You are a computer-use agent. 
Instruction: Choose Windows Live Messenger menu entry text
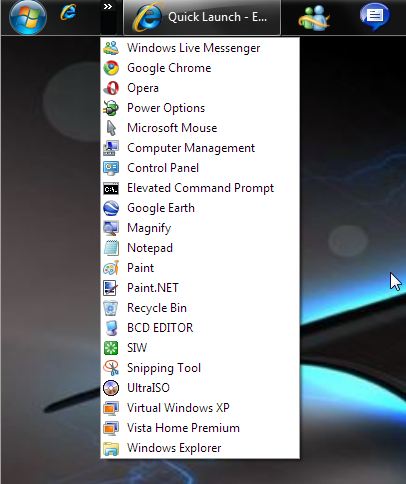click(x=193, y=48)
